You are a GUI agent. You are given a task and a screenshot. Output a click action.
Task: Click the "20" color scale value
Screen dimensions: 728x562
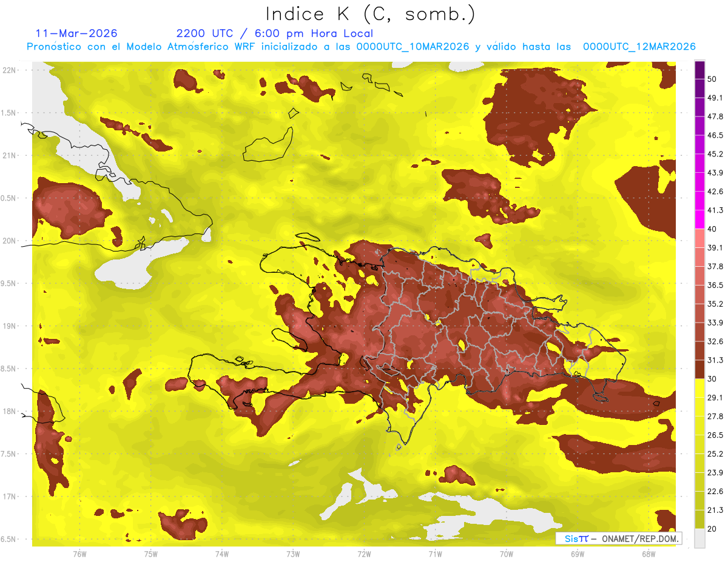tap(712, 529)
